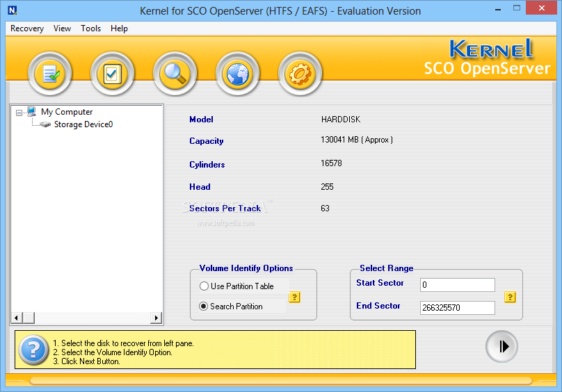Click the Capacity label
This screenshot has width=562, height=392.
(x=207, y=141)
